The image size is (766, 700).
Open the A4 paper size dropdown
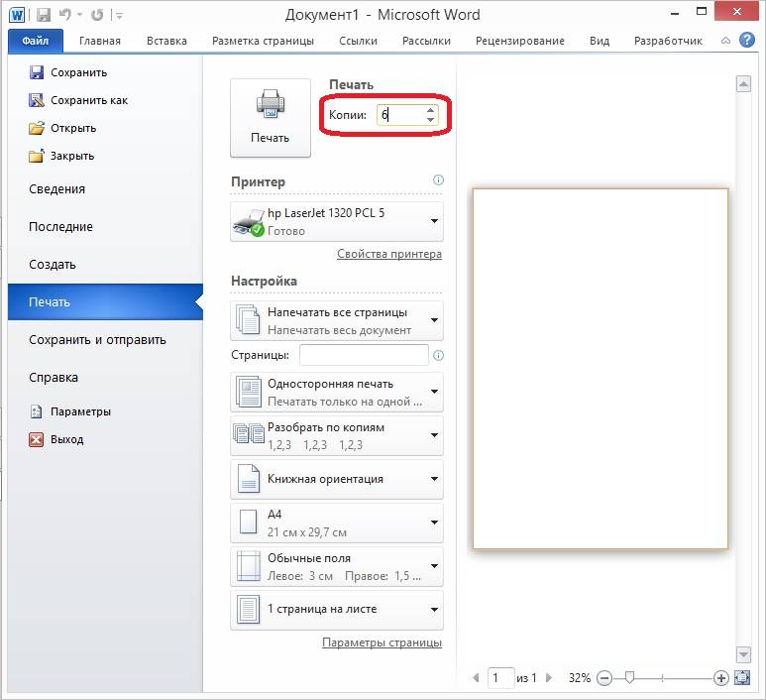[x=337, y=523]
